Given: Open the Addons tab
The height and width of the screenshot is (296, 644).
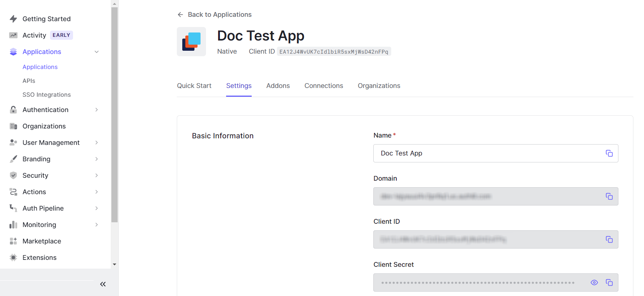Looking at the screenshot, I should click(278, 86).
